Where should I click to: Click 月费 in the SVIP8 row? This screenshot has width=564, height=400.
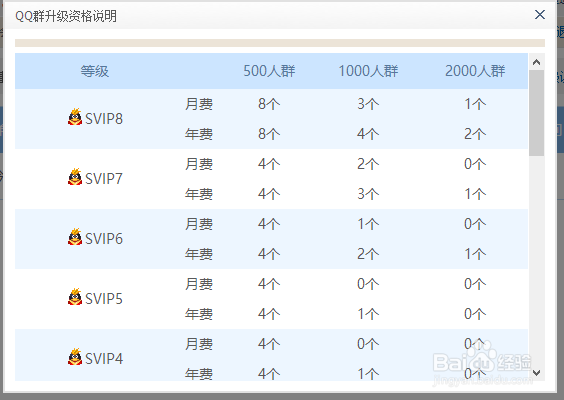199,104
